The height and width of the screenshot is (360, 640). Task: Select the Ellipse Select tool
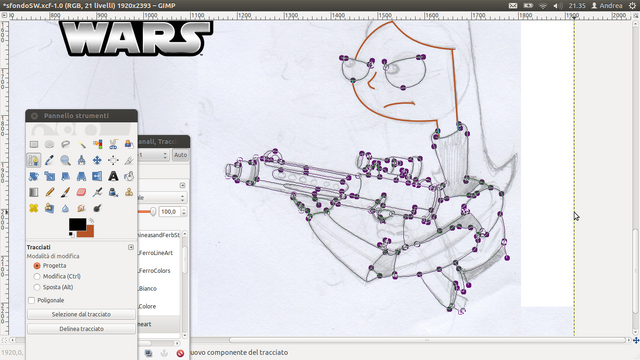(49, 144)
